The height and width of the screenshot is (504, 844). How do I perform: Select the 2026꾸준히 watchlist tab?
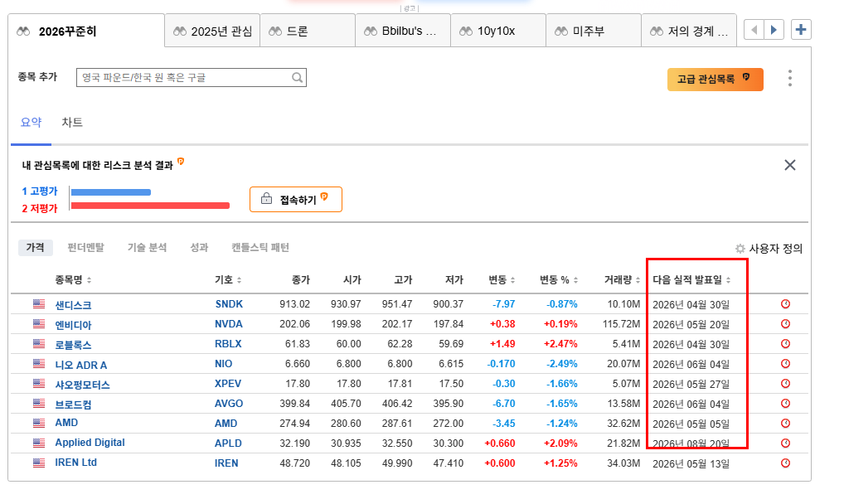tap(86, 31)
